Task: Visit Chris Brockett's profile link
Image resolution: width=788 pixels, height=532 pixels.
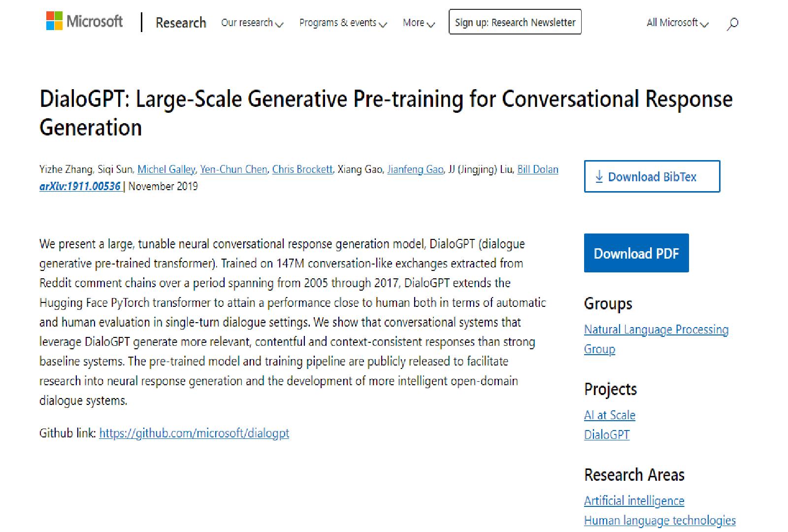Action: coord(302,169)
